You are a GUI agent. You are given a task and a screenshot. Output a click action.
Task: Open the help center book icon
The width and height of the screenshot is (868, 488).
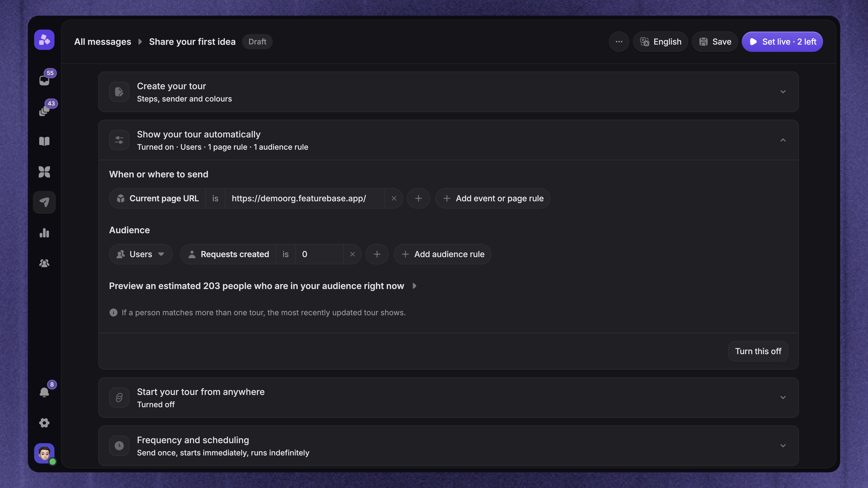point(44,141)
